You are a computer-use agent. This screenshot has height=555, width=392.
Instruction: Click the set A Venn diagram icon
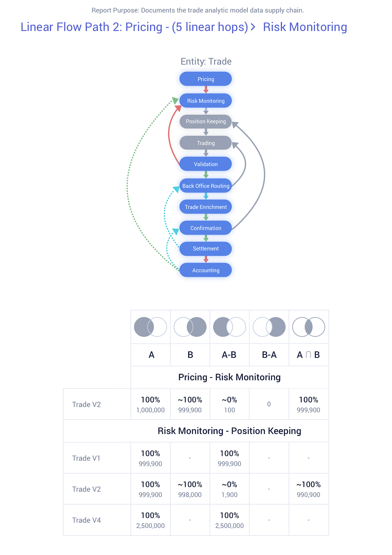coord(150,327)
